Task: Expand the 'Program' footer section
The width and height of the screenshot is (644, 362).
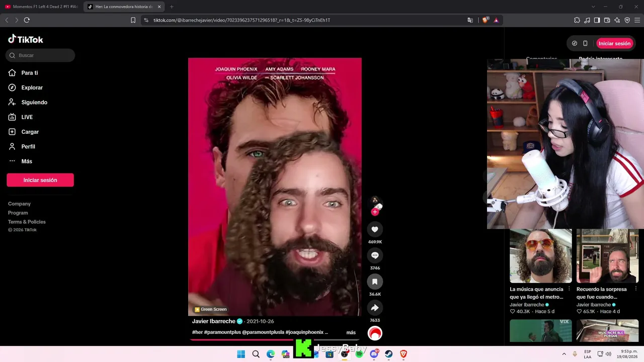Action: pos(18,213)
